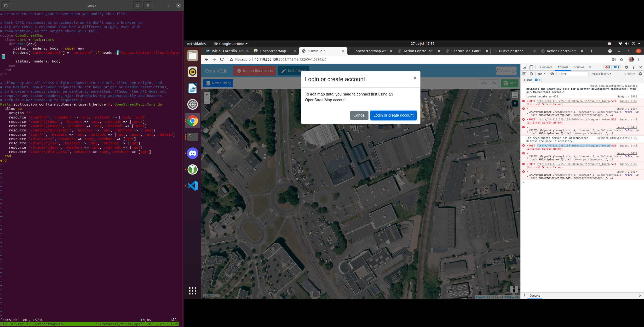Open Settings gear in the dock
The height and width of the screenshot is (327, 644).
[192, 104]
